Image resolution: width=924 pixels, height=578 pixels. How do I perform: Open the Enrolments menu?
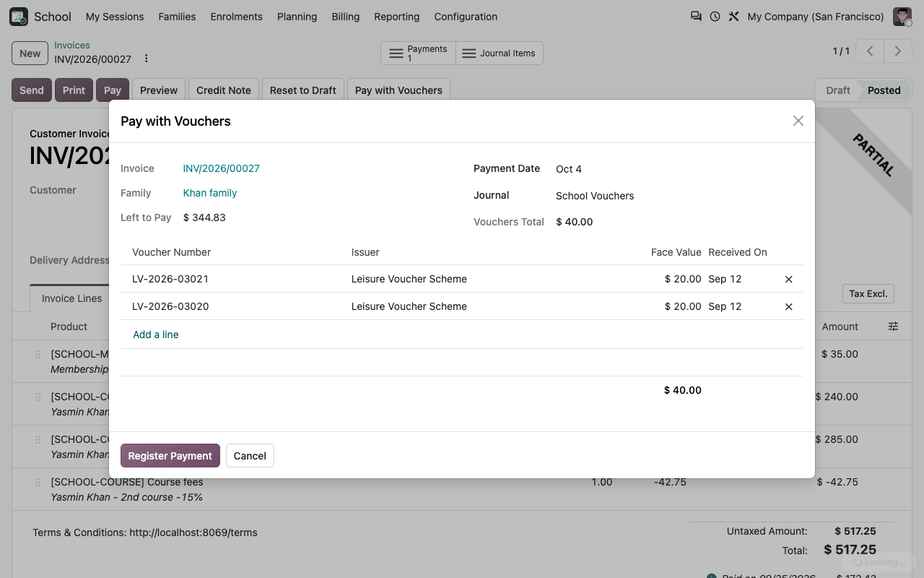click(x=237, y=17)
